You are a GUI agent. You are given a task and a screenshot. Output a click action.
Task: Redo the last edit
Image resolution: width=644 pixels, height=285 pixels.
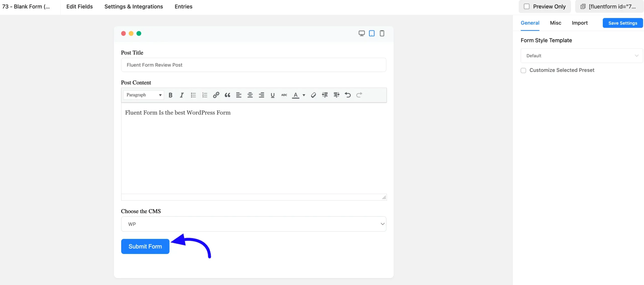point(359,95)
